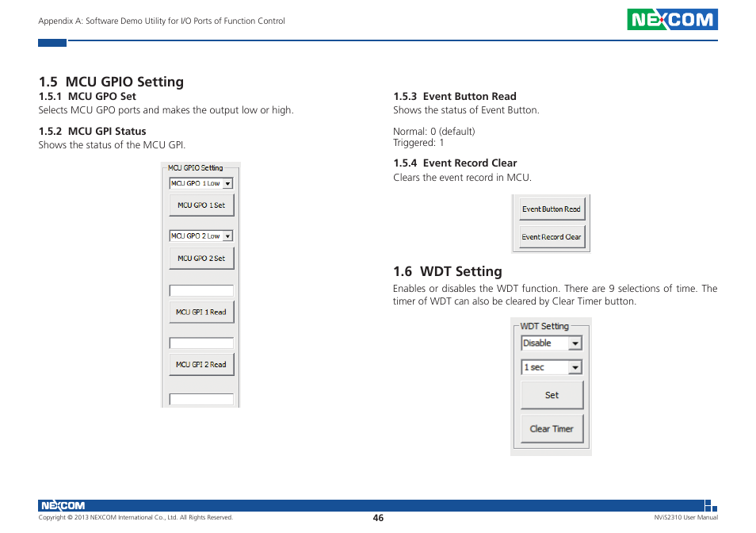Click the 'MCU GPIO Setting' group box label

[195, 168]
